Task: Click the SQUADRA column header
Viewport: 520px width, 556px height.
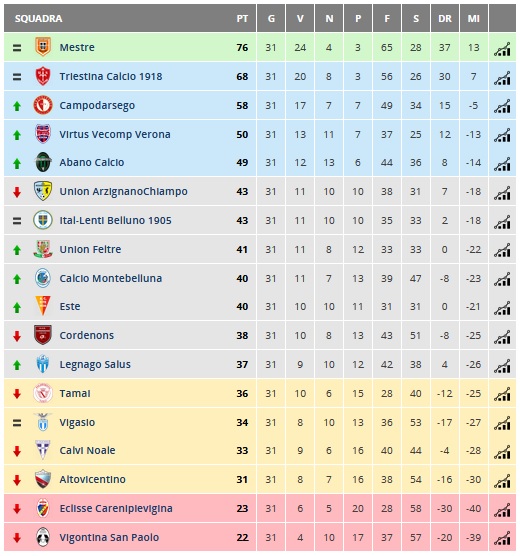Action: (x=38, y=18)
